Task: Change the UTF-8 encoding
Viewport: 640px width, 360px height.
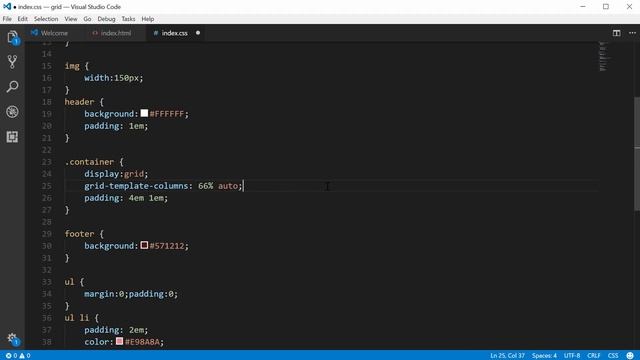Action: tap(572, 356)
